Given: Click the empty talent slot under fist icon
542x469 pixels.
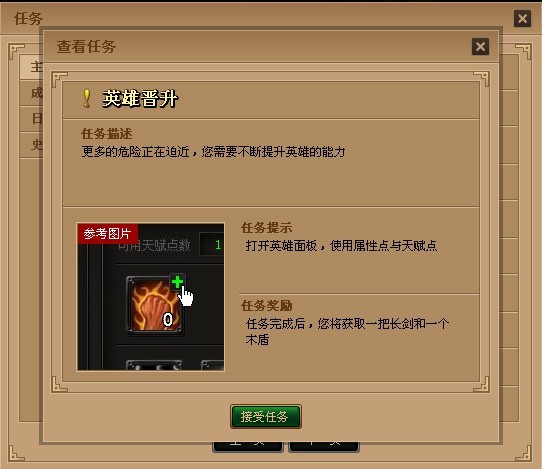Looking at the screenshot, I should [154, 365].
